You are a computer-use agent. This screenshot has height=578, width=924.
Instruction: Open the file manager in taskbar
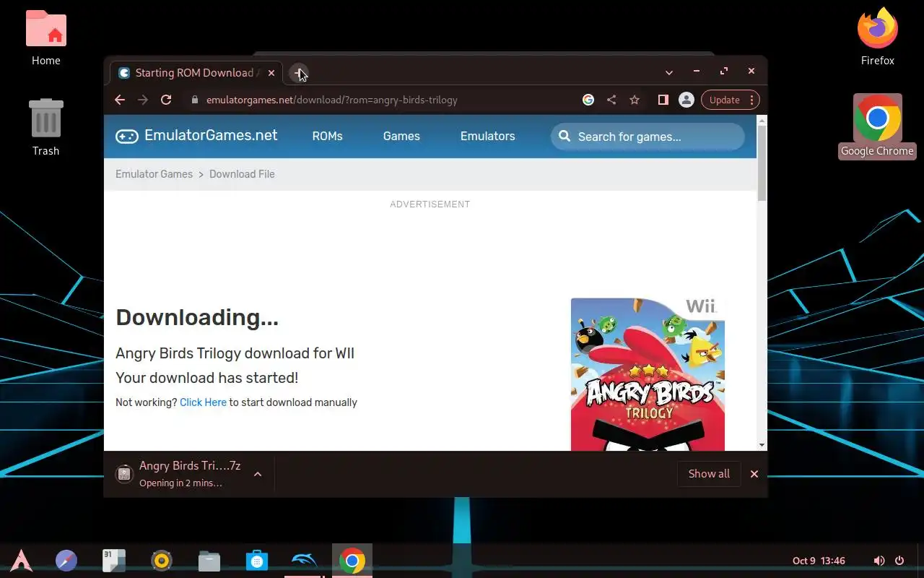209,561
